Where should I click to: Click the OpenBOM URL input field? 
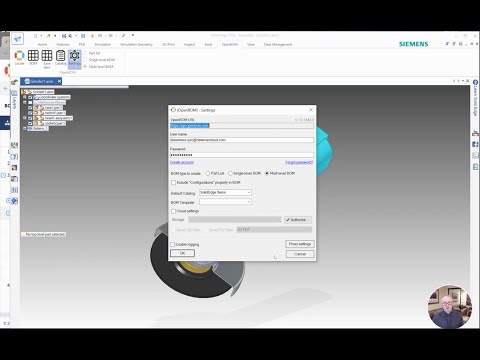click(x=242, y=126)
